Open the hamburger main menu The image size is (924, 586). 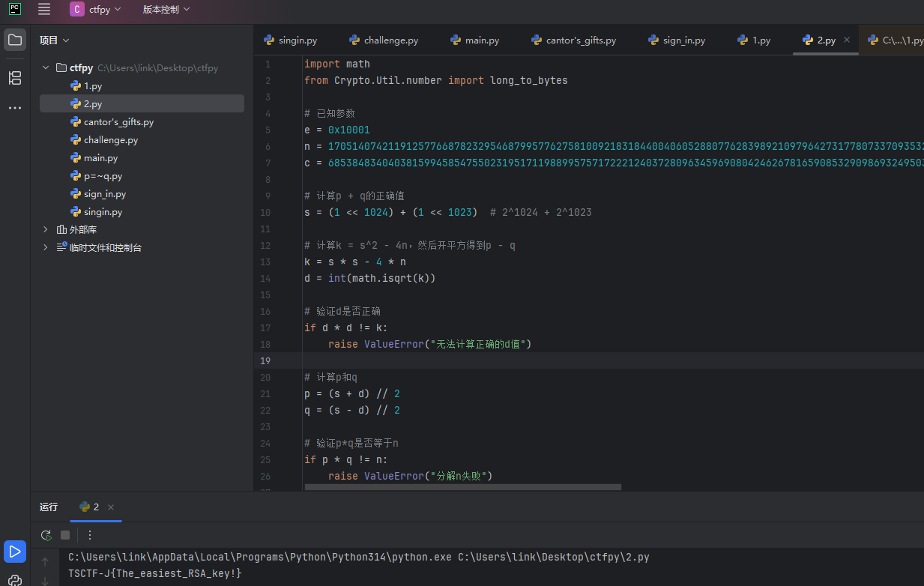[x=44, y=9]
